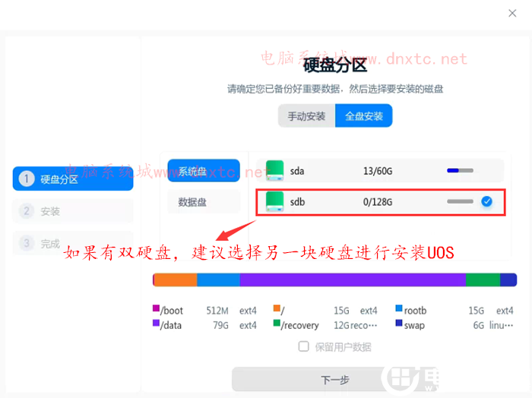Click the swap dark blue swatch

pyautogui.click(x=399, y=323)
